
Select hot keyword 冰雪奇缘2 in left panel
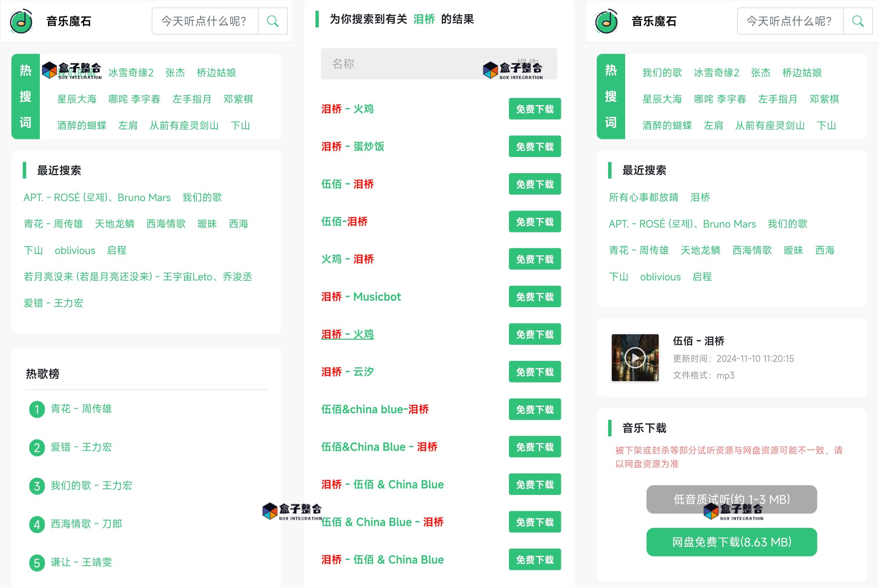(131, 73)
